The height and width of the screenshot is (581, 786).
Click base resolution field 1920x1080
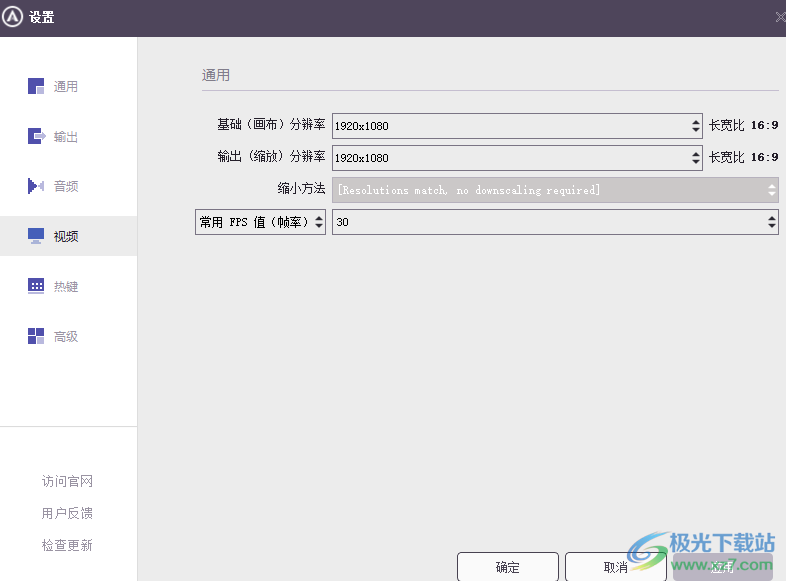click(x=517, y=126)
